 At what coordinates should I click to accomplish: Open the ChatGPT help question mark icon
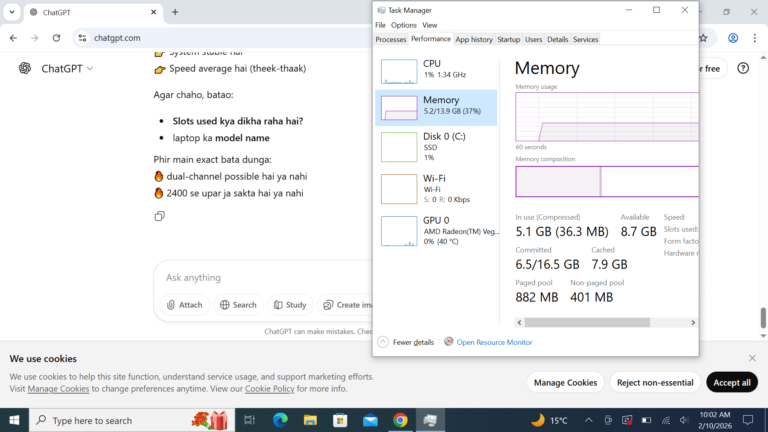pyautogui.click(x=743, y=68)
